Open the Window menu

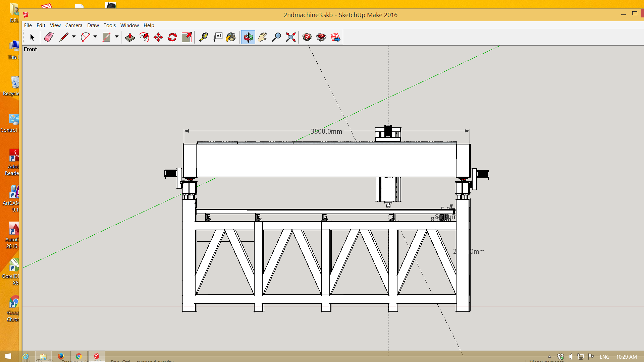coord(129,25)
